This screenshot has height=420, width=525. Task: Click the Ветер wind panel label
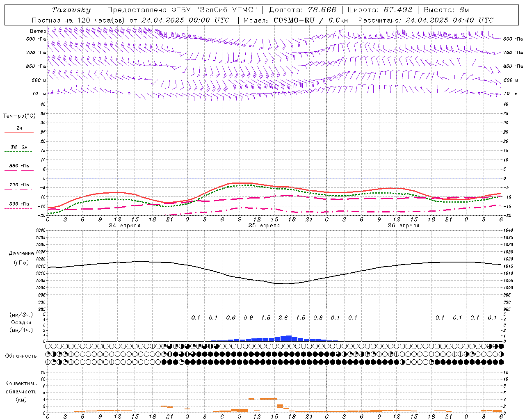coord(38,31)
